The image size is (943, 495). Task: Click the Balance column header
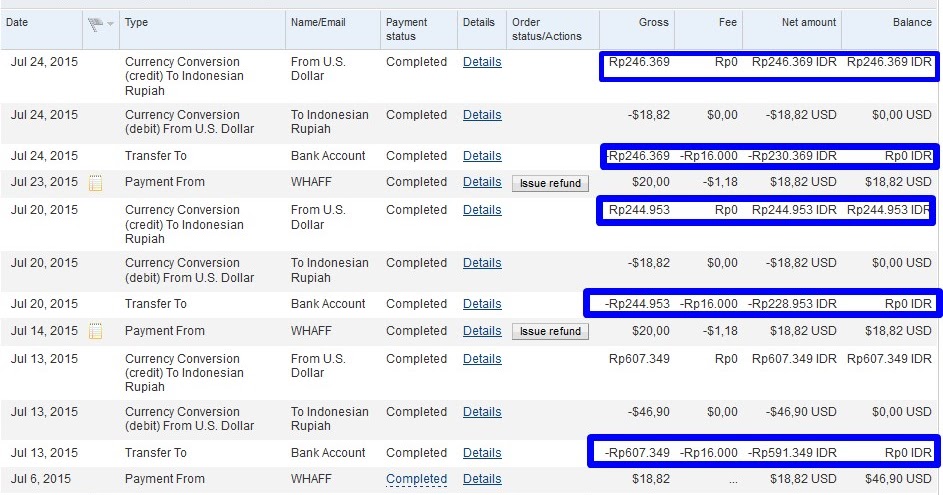tap(912, 22)
